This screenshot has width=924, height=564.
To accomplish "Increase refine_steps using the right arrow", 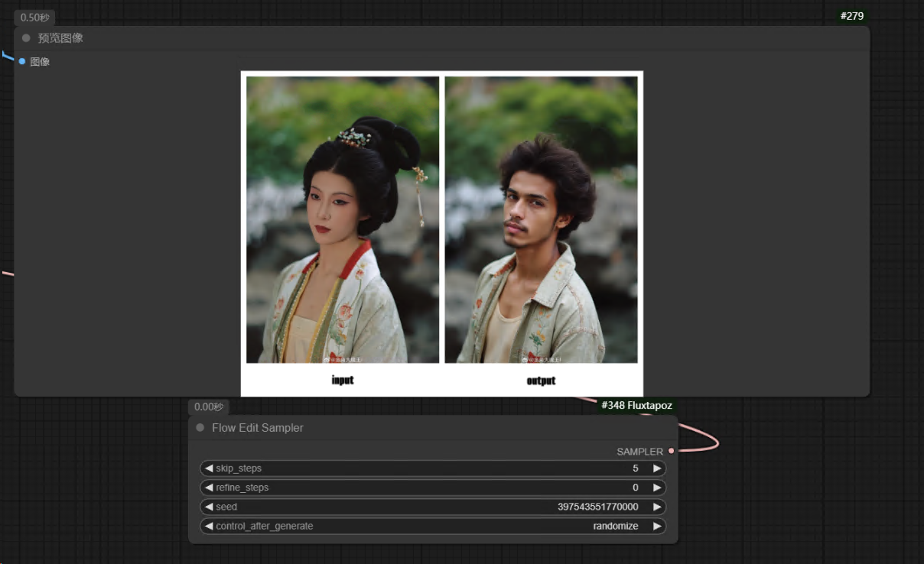I will (x=656, y=488).
